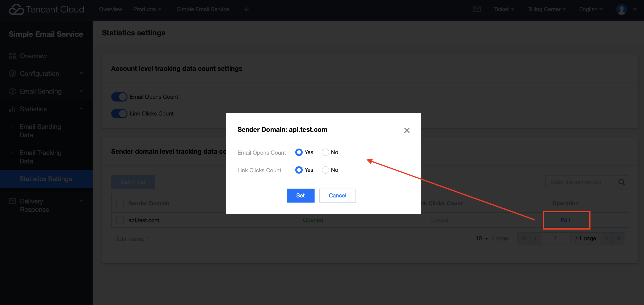Go to Statistics Settings menu item

[46, 179]
